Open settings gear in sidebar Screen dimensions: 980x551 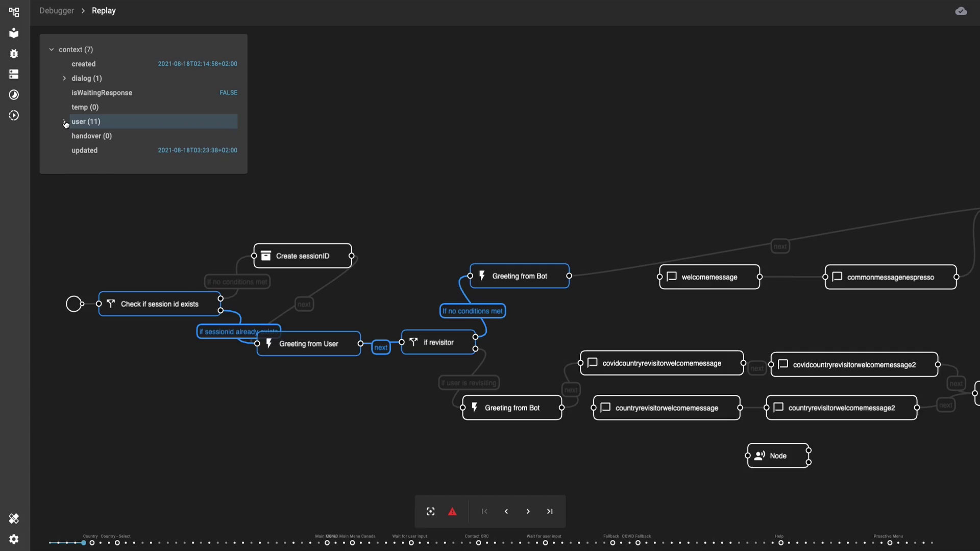click(14, 539)
